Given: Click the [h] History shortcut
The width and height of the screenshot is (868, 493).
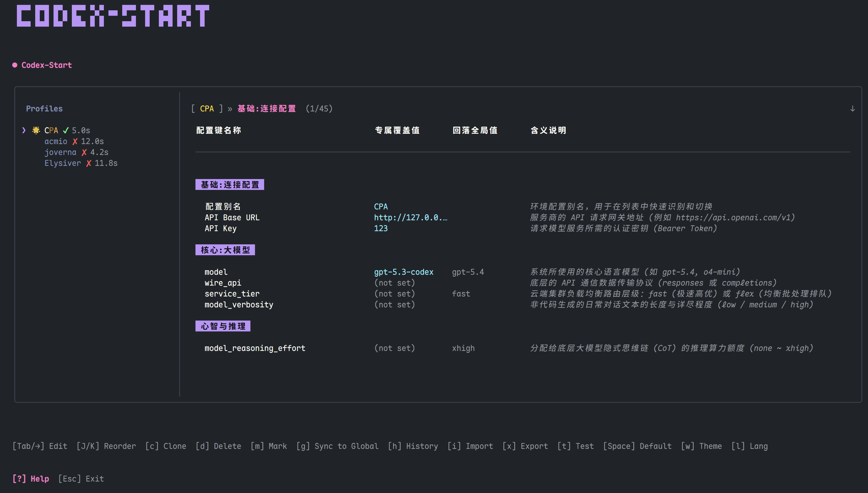Looking at the screenshot, I should click(413, 446).
